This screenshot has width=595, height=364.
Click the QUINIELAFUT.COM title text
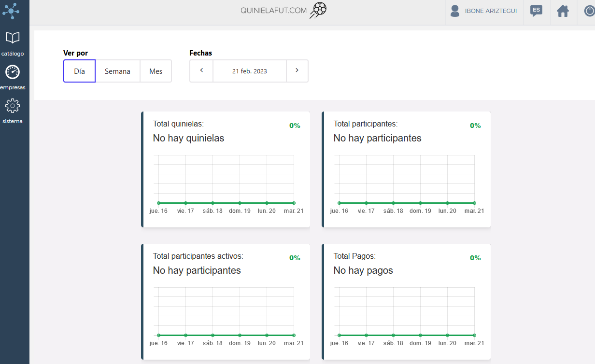(x=273, y=11)
